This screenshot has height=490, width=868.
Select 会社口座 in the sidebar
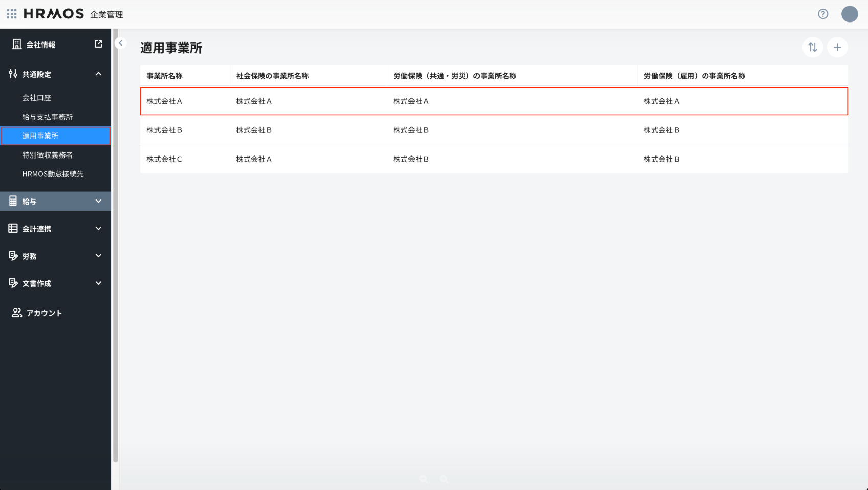coord(37,98)
